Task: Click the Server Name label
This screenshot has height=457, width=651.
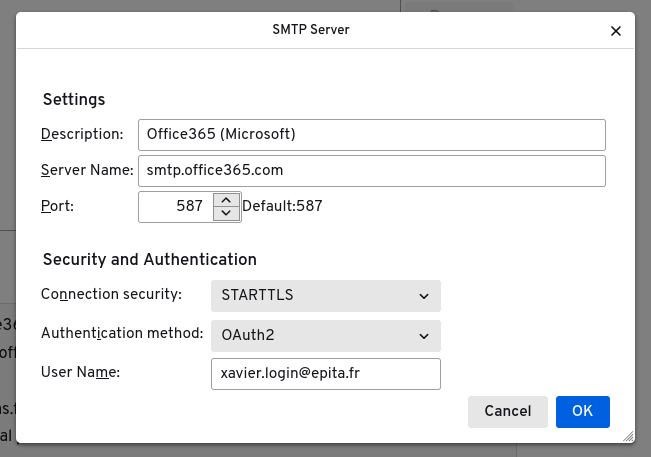Action: [87, 170]
